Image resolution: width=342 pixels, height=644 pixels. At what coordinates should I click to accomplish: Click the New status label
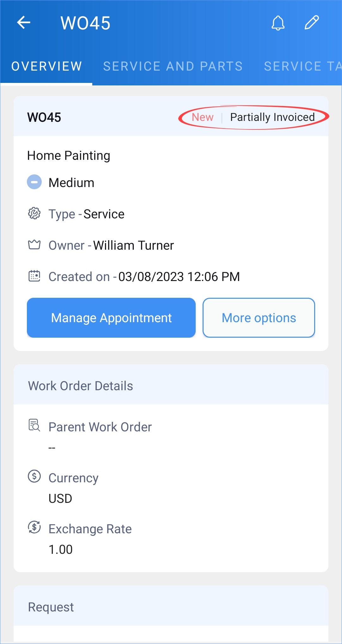(203, 117)
